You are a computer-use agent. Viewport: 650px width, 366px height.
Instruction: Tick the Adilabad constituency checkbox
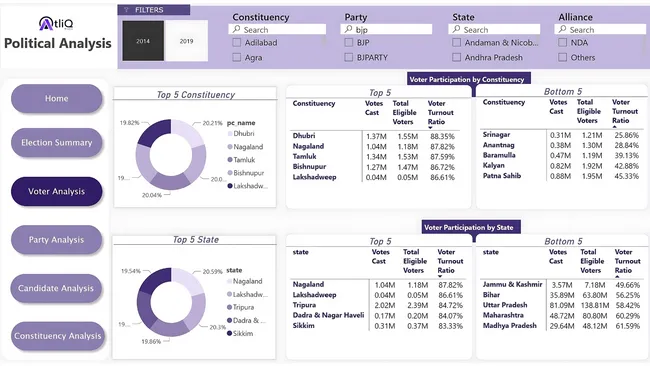point(237,42)
